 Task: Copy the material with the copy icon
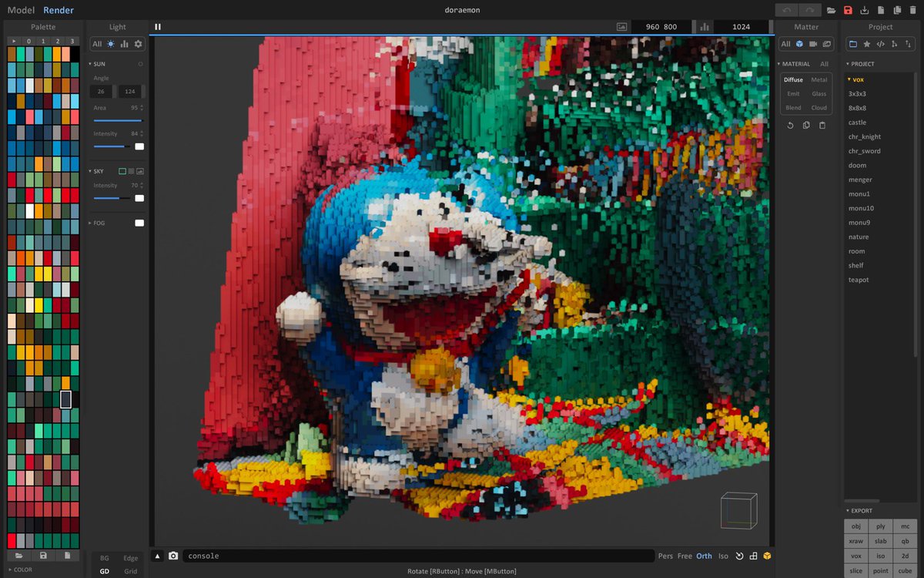[x=806, y=125]
